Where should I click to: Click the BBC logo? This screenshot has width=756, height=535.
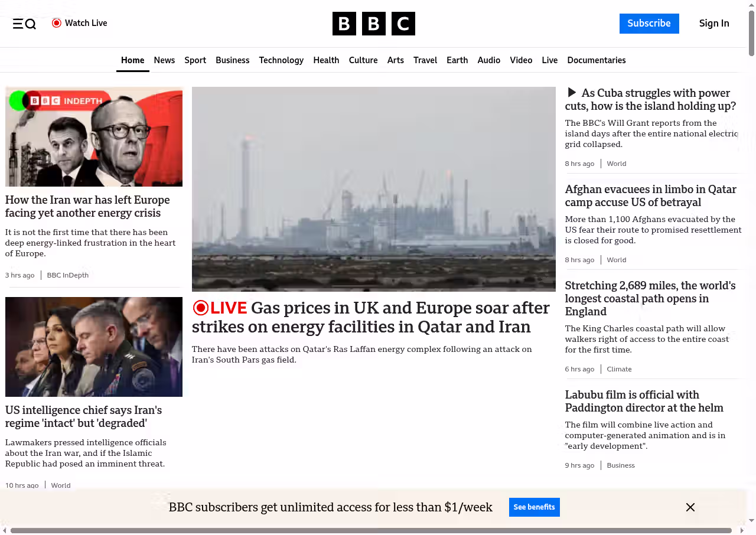point(374,24)
